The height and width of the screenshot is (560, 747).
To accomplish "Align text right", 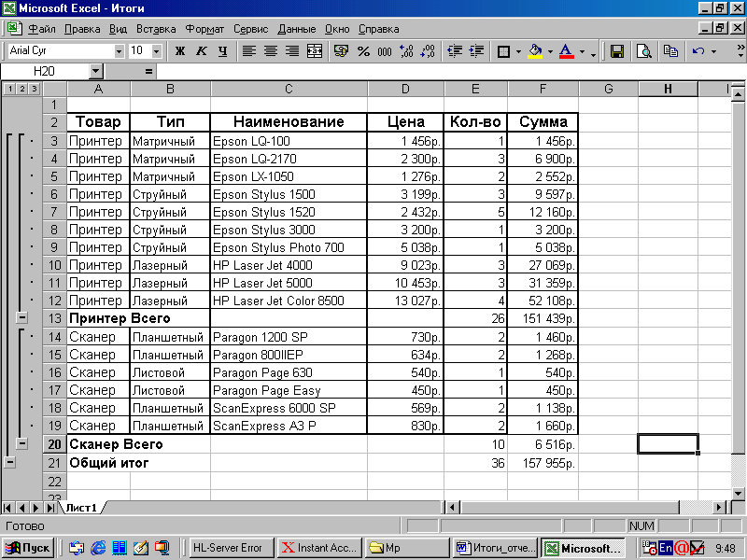I will (291, 51).
